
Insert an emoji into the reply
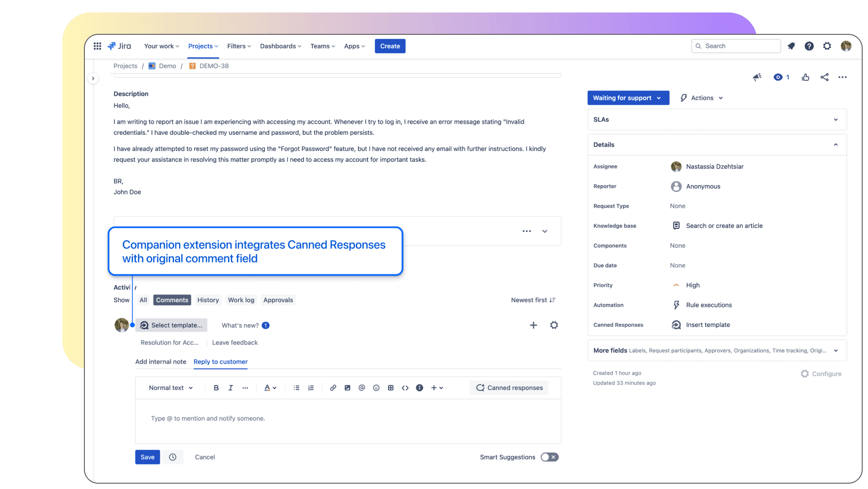376,388
